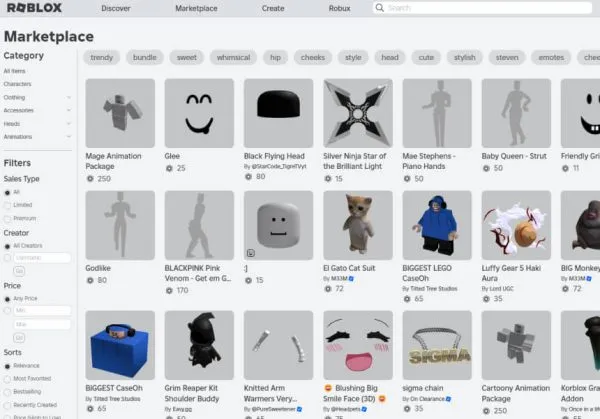
Task: Open Baby Queen Strut emote thumbnail
Action: point(516,113)
